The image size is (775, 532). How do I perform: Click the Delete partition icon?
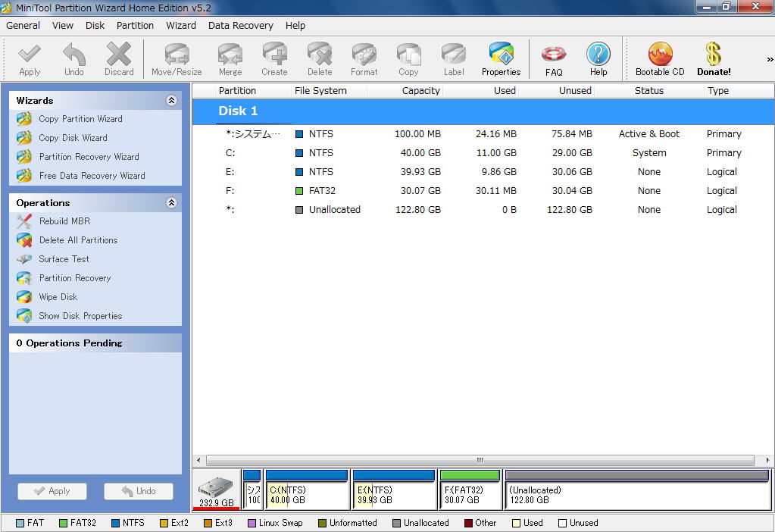319,59
